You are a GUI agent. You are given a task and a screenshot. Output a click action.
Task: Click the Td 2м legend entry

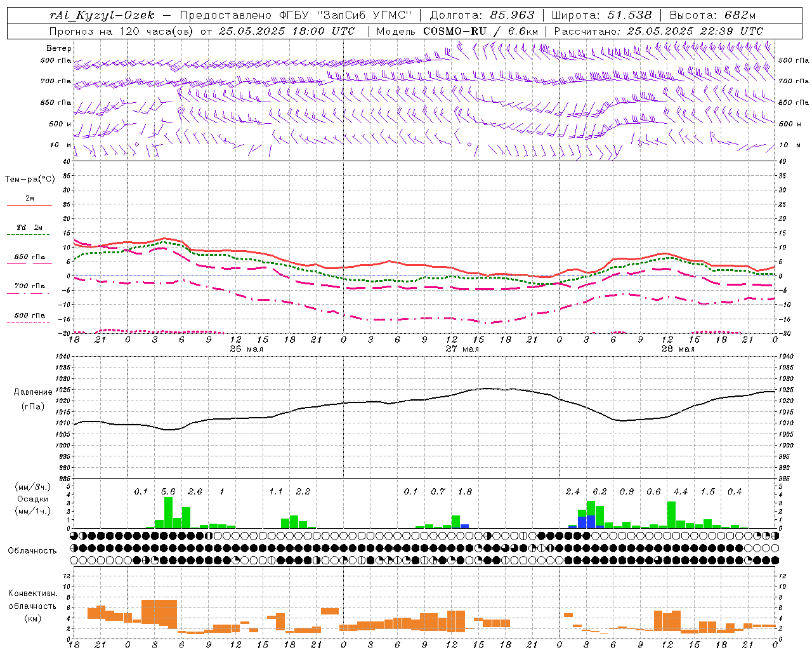point(30,227)
